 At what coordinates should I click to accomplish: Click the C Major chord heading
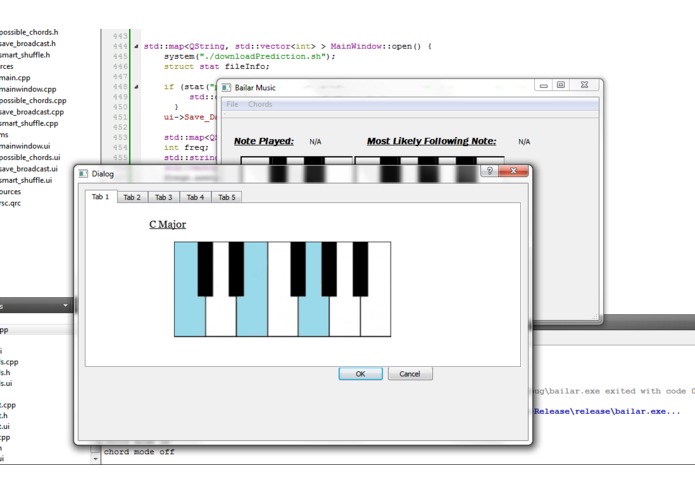pos(168,224)
